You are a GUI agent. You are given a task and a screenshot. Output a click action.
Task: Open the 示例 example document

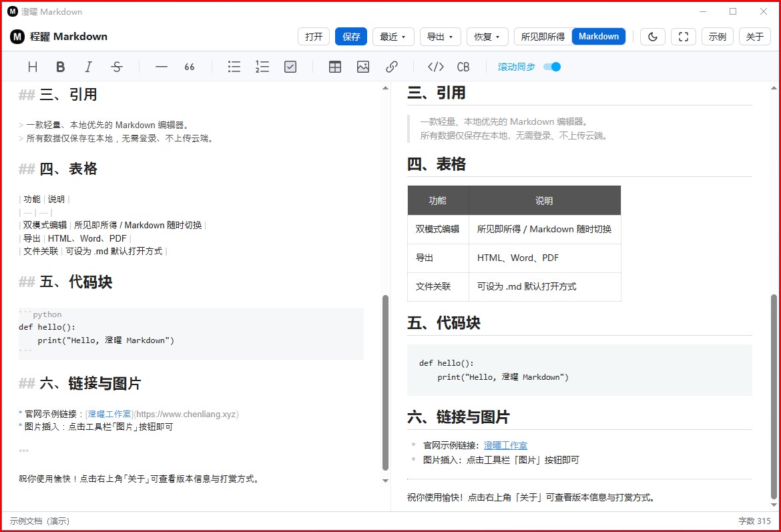[717, 36]
